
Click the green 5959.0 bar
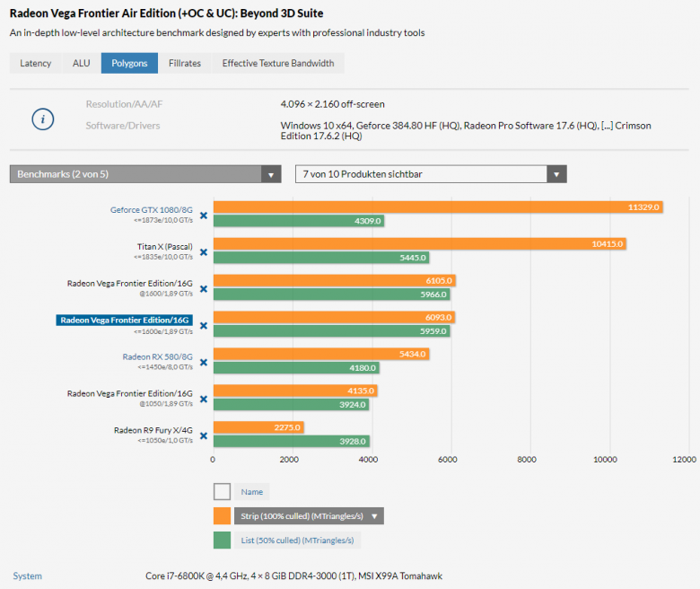tap(332, 331)
